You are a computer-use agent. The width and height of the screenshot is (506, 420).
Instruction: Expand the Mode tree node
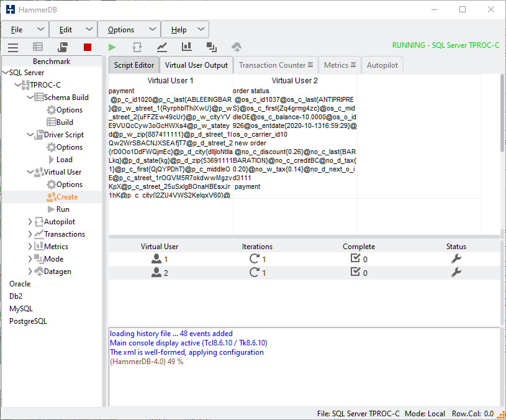pyautogui.click(x=30, y=259)
